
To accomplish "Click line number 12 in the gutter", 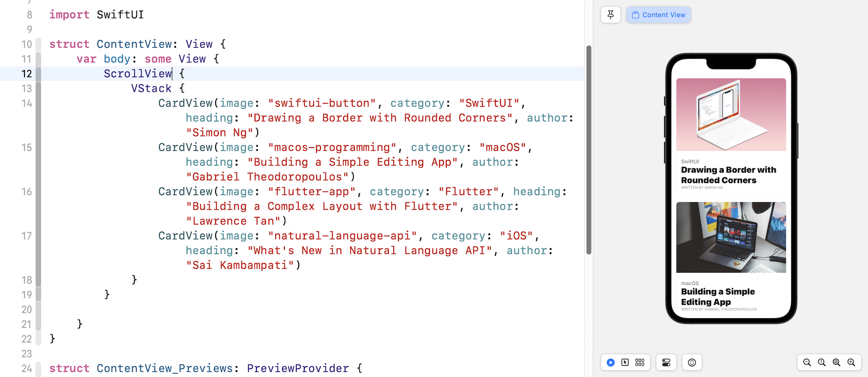I will pos(27,74).
